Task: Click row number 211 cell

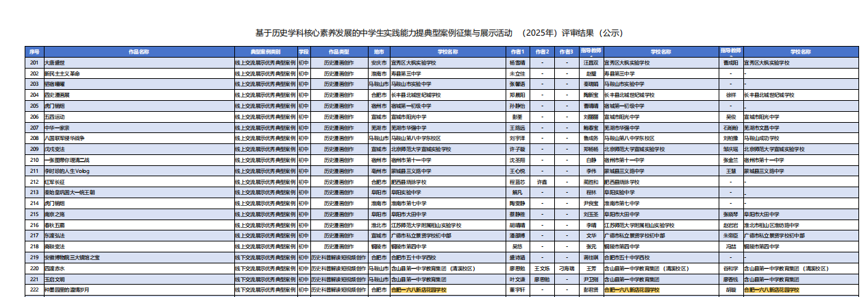Action: 34,171
